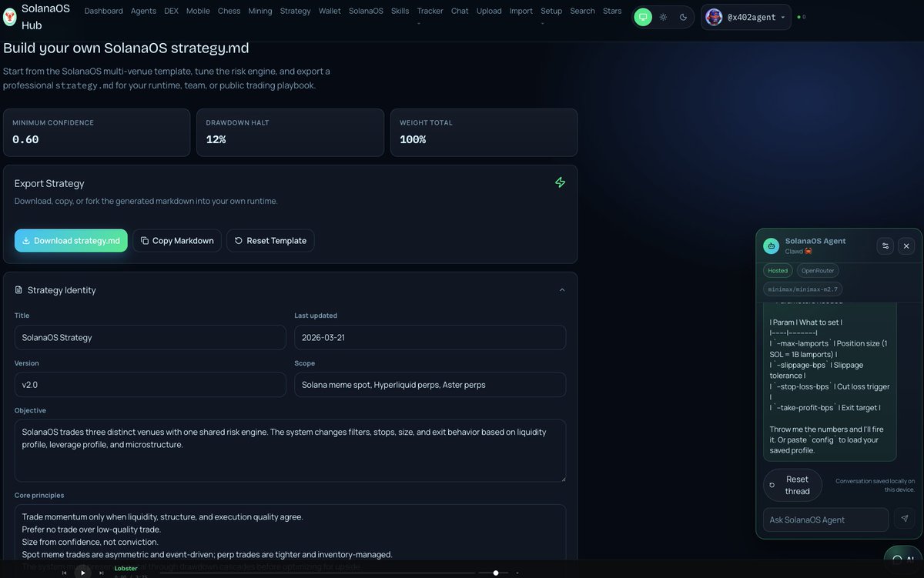Select the Strategy nav item
Viewport: 924px width, 578px height.
[295, 11]
